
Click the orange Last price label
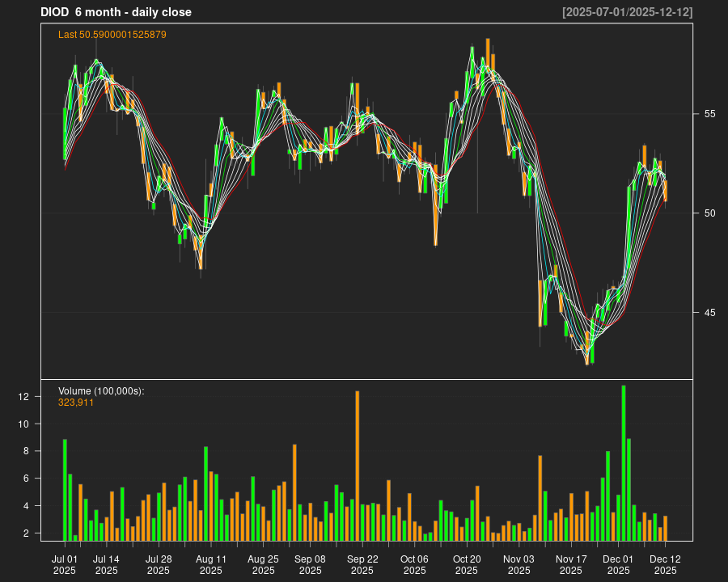[x=112, y=35]
